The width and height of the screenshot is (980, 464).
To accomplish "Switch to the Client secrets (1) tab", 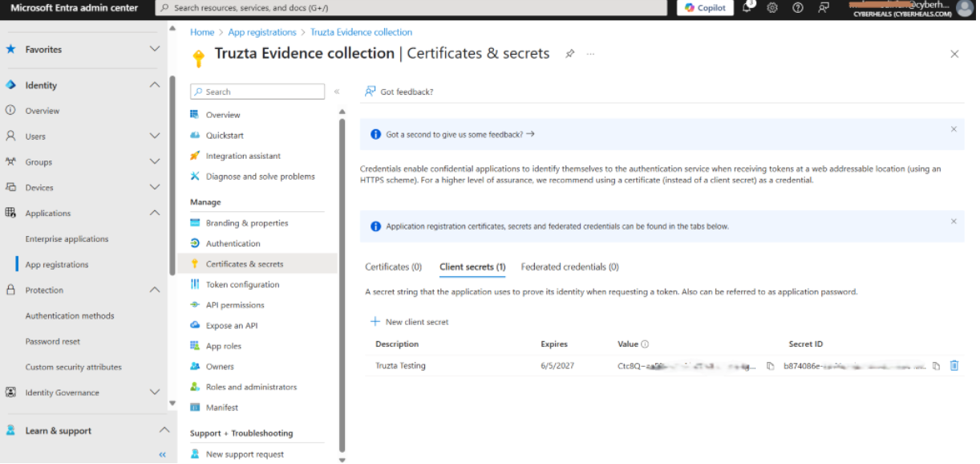I will pyautogui.click(x=472, y=267).
